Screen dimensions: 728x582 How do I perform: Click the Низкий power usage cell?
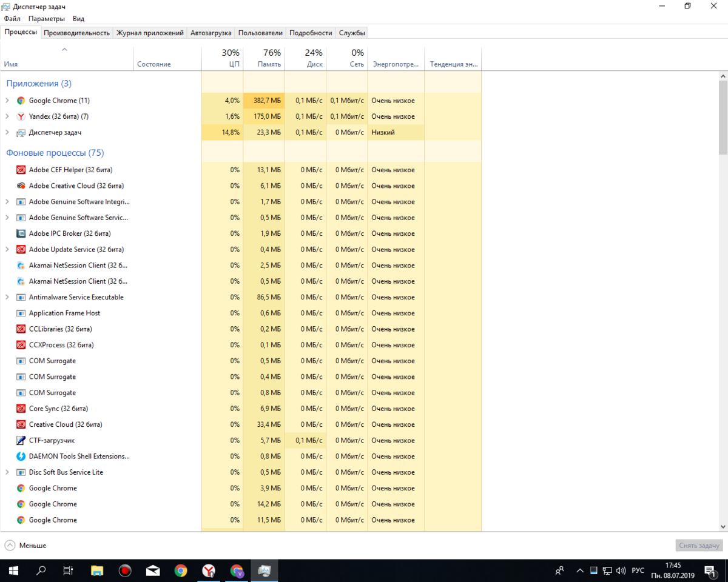coord(396,132)
